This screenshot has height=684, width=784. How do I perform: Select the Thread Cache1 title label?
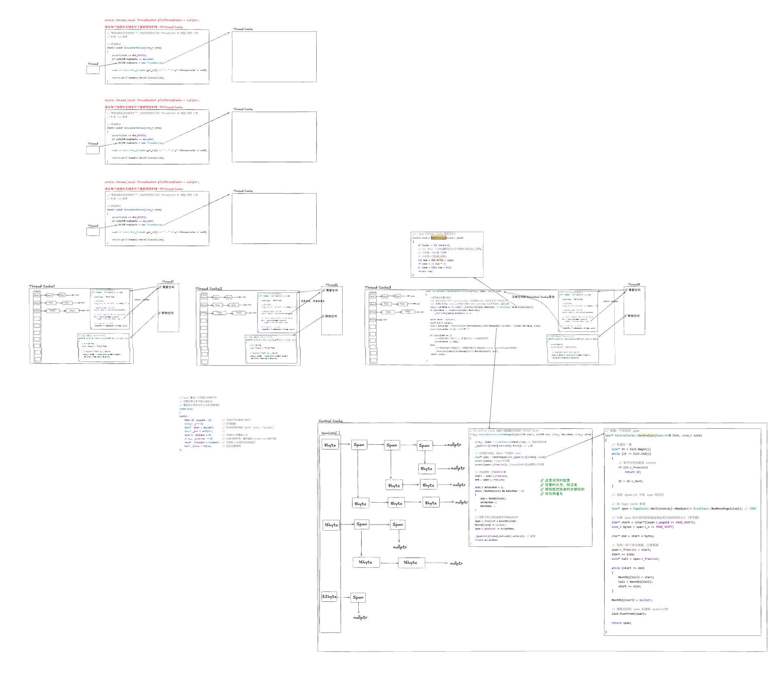[x=42, y=286]
